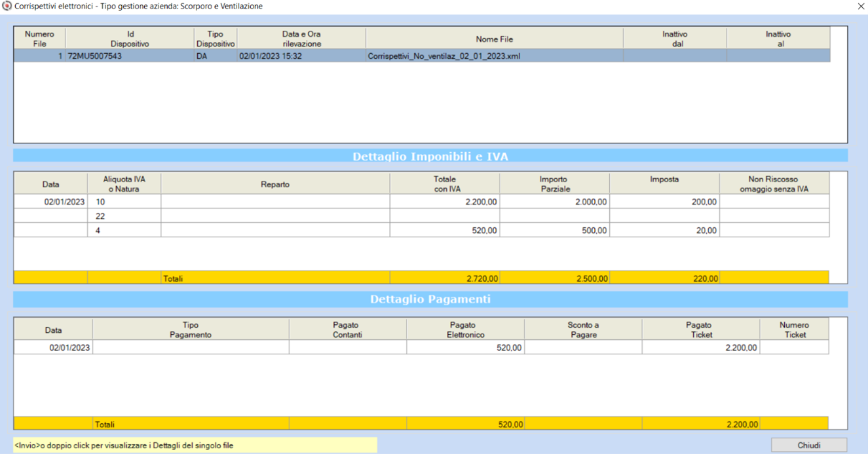Click the 500,00 Importo Parziale value
868x454 pixels.
(594, 231)
